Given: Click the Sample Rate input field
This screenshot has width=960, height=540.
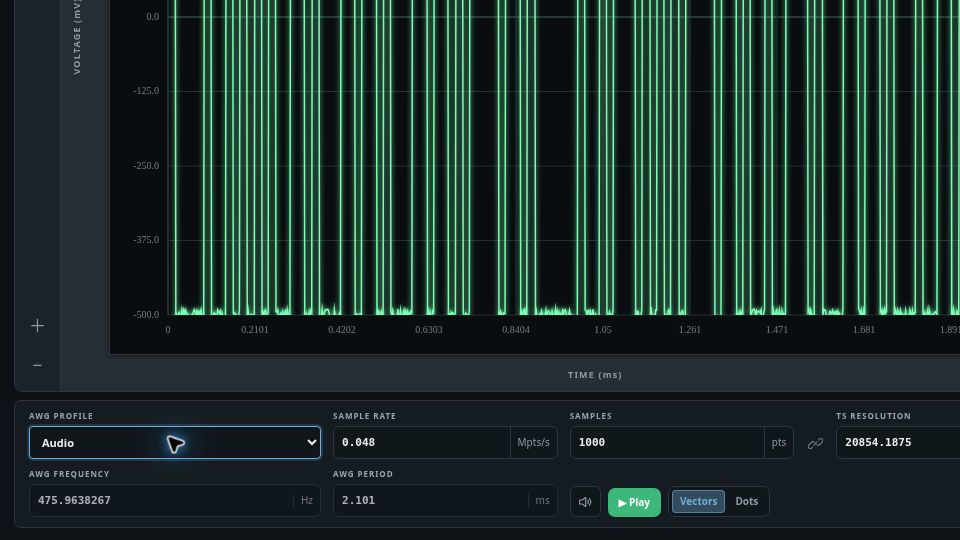Looking at the screenshot, I should (x=422, y=443).
